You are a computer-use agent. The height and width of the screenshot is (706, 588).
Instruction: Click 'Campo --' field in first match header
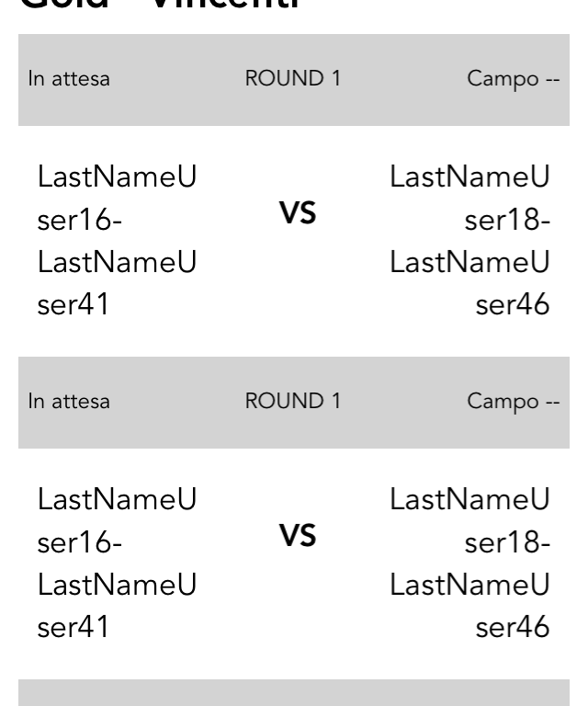coord(514,80)
